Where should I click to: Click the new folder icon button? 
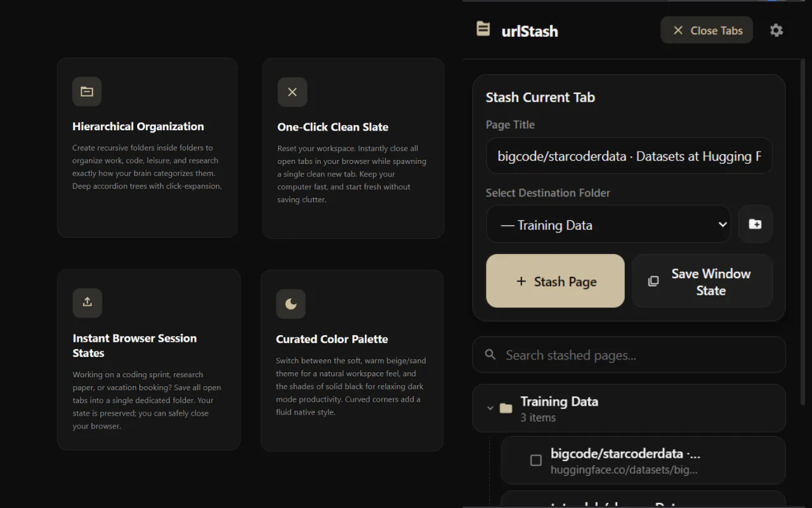755,224
